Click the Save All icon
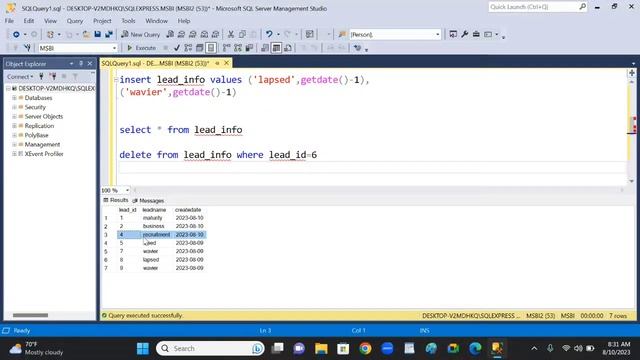Screen dimensions: 640x360 point(109,35)
